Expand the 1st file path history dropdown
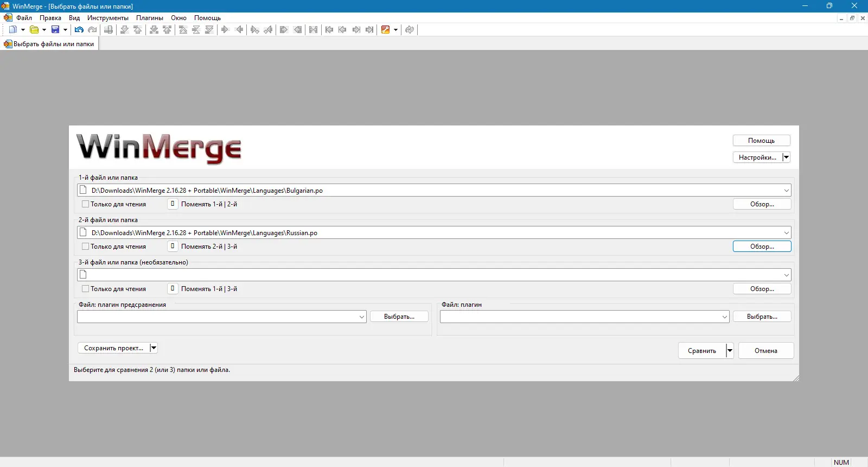Screen dimensions: 868x467 [786, 191]
